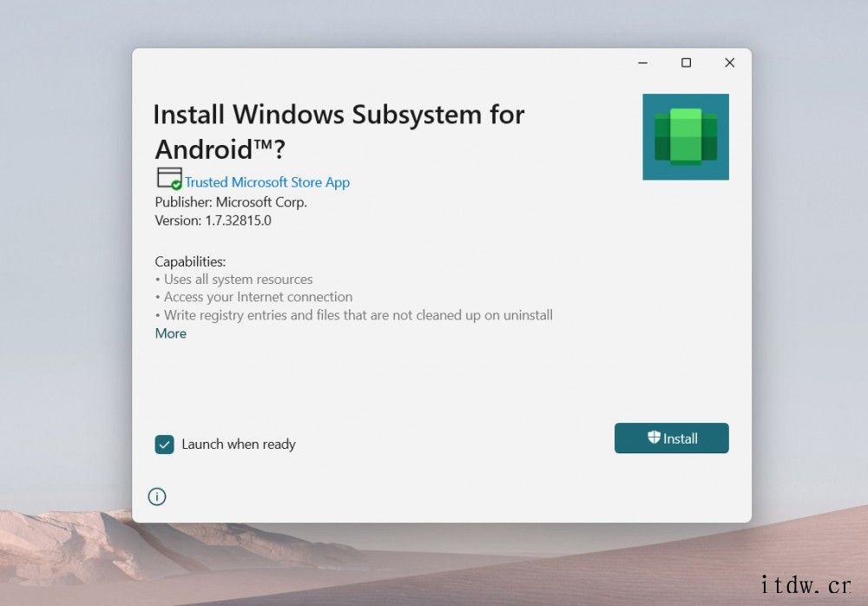Image resolution: width=868 pixels, height=606 pixels.
Task: Click the Windows Subsystem for Android app logo
Action: tap(686, 137)
